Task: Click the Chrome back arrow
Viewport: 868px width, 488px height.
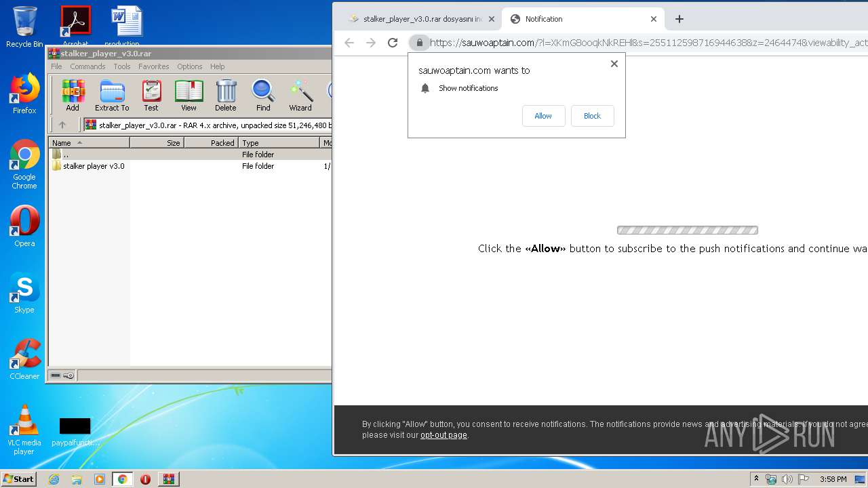Action: click(349, 43)
